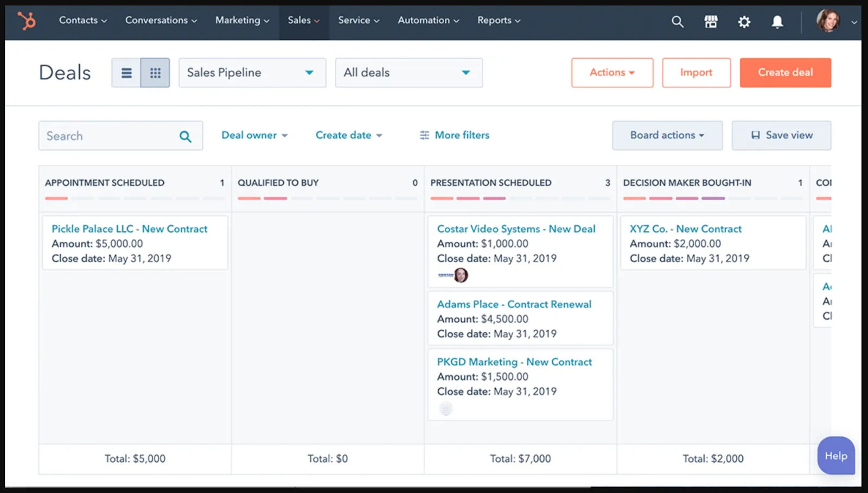The width and height of the screenshot is (868, 493).
Task: Click the APPOINTMENT SCHEDULED column header
Action: pos(105,182)
